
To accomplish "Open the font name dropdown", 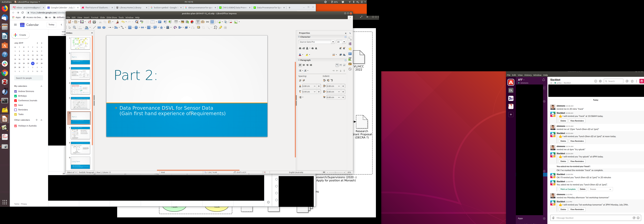I will (x=333, y=42).
